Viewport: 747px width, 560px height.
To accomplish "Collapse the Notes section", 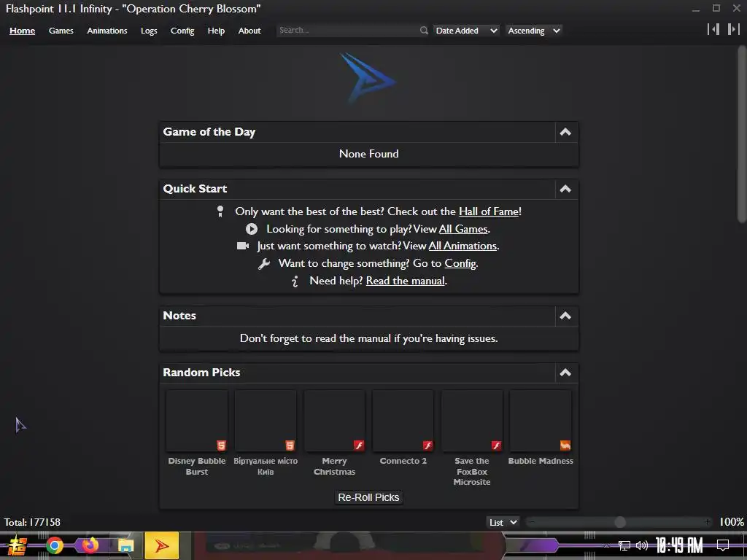I will [x=565, y=316].
